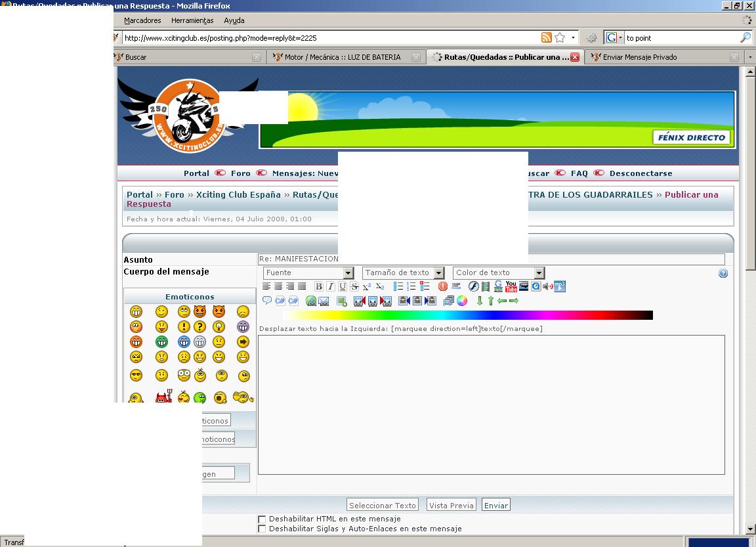Open address bar history dropdown

pyautogui.click(x=573, y=37)
